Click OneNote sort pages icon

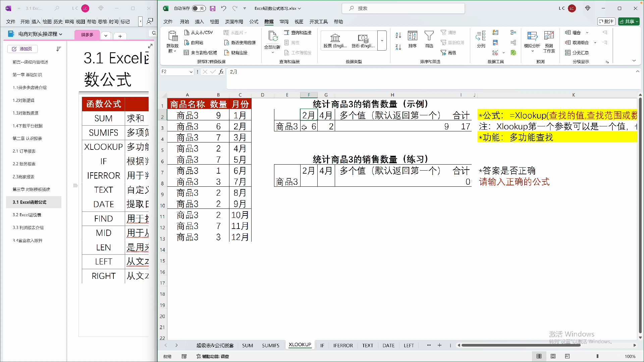pyautogui.click(x=59, y=49)
